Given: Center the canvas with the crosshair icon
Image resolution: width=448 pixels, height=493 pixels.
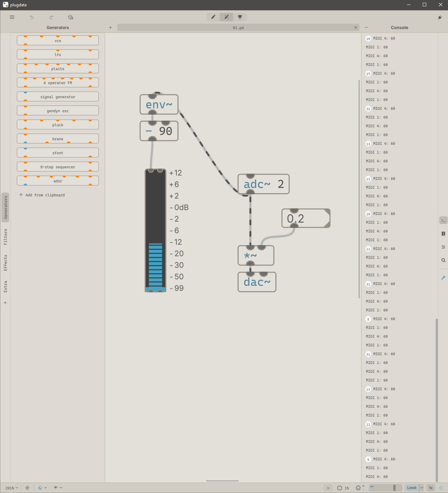Looking at the screenshot, I should 27,488.
